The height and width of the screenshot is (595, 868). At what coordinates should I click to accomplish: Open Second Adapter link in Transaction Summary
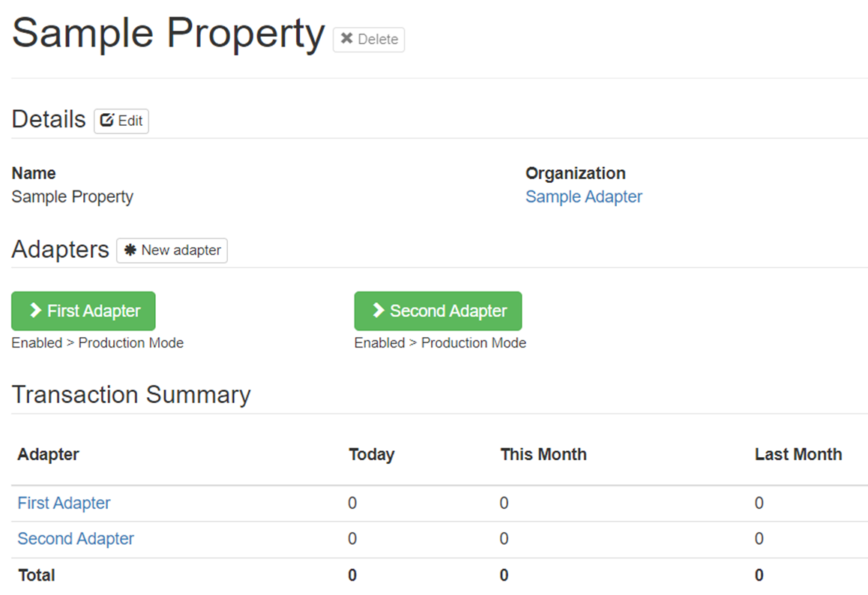pyautogui.click(x=76, y=539)
